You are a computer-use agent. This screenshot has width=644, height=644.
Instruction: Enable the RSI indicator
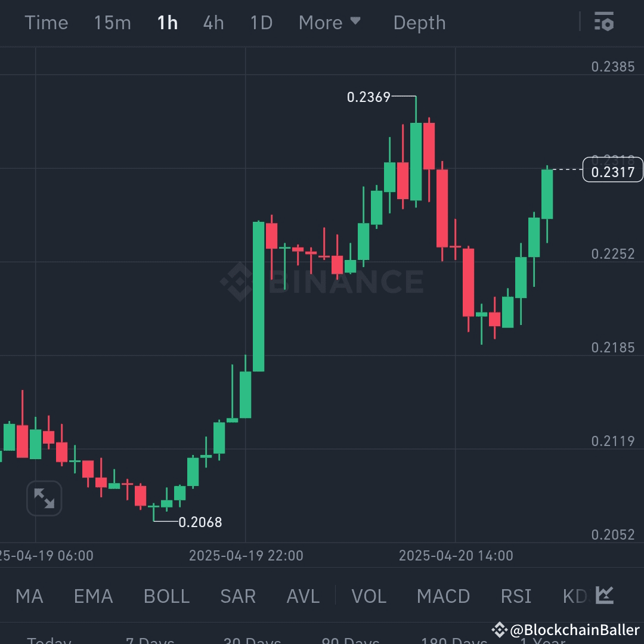[x=515, y=596]
